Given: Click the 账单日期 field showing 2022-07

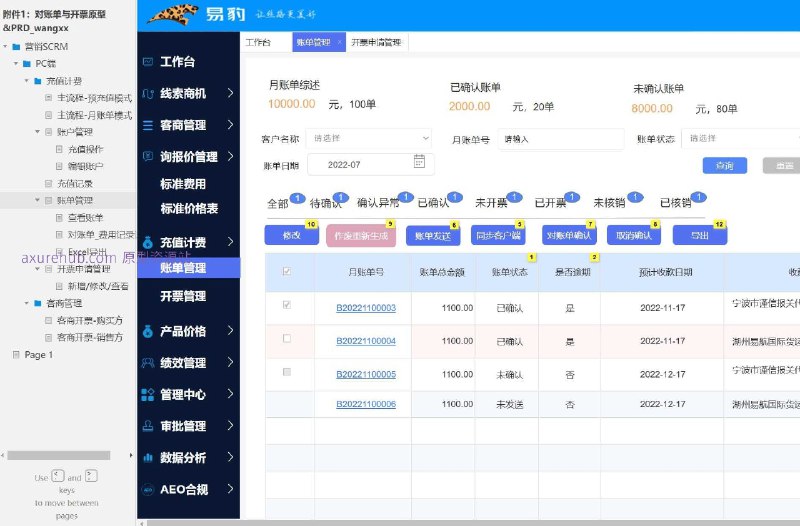Looking at the screenshot, I should pyautogui.click(x=371, y=165).
